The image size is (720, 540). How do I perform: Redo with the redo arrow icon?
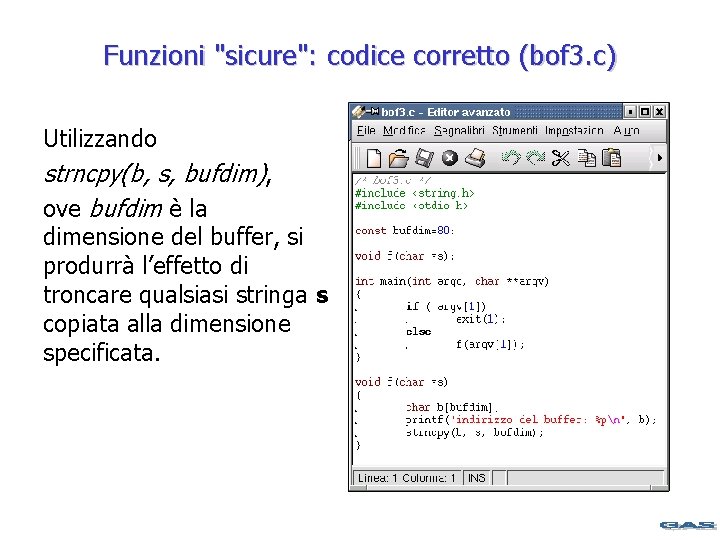tap(535, 158)
